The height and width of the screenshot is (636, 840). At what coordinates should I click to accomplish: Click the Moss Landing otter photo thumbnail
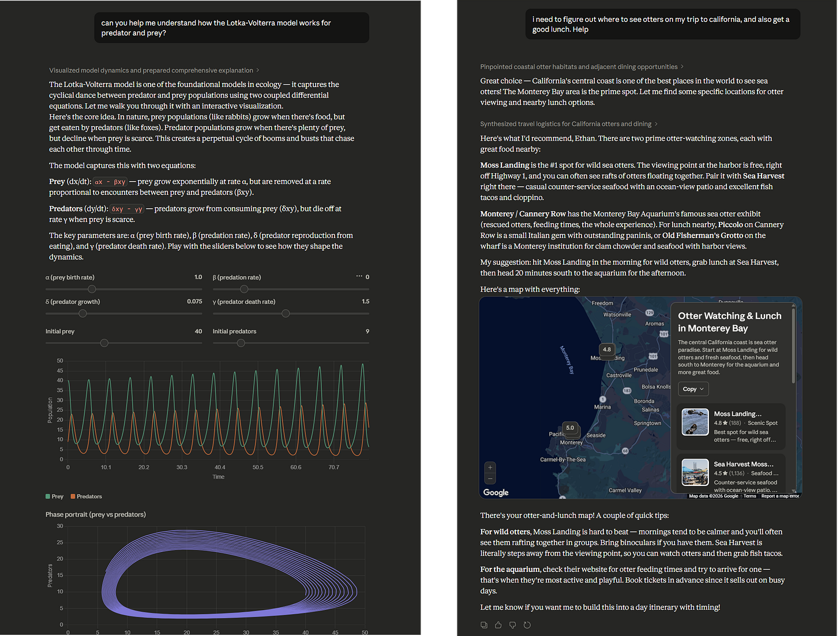[695, 422]
